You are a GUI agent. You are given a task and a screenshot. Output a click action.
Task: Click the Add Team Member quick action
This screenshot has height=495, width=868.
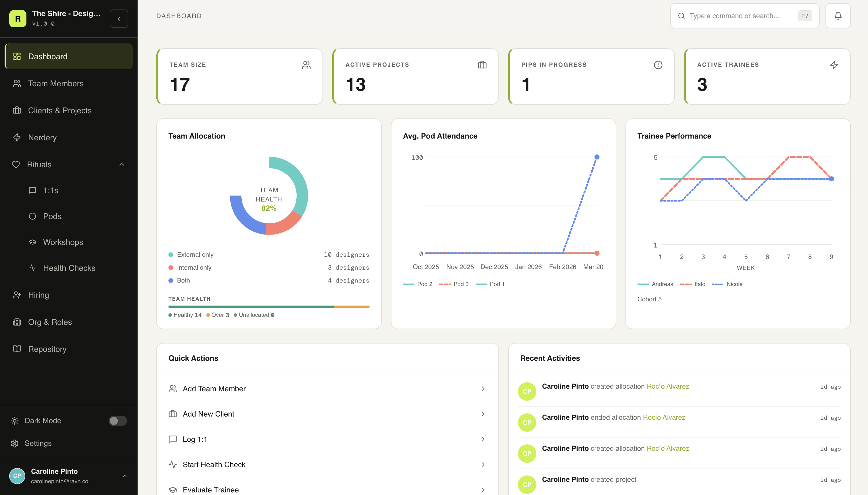(x=214, y=388)
